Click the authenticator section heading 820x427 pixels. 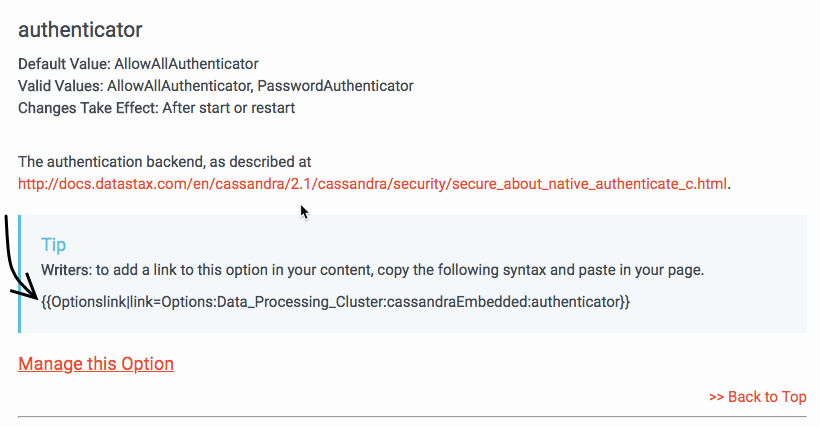coord(80,31)
